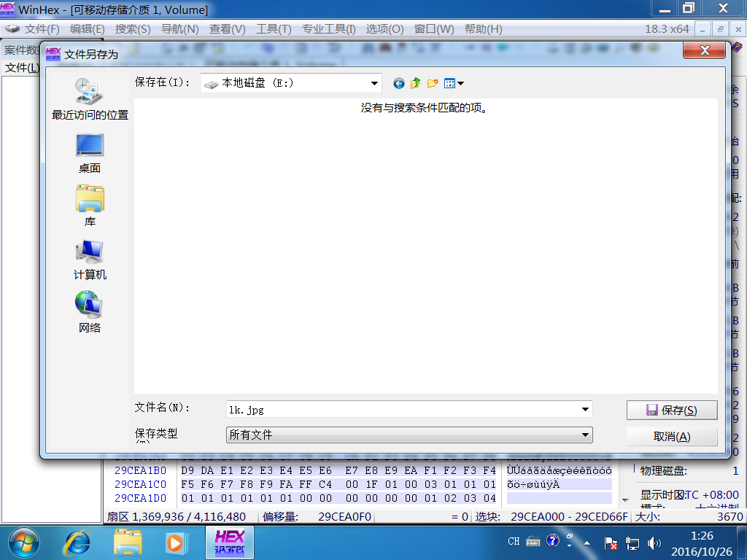Click the hex offset row 29CEA1D0
This screenshot has height=560, width=747.
coord(141,498)
